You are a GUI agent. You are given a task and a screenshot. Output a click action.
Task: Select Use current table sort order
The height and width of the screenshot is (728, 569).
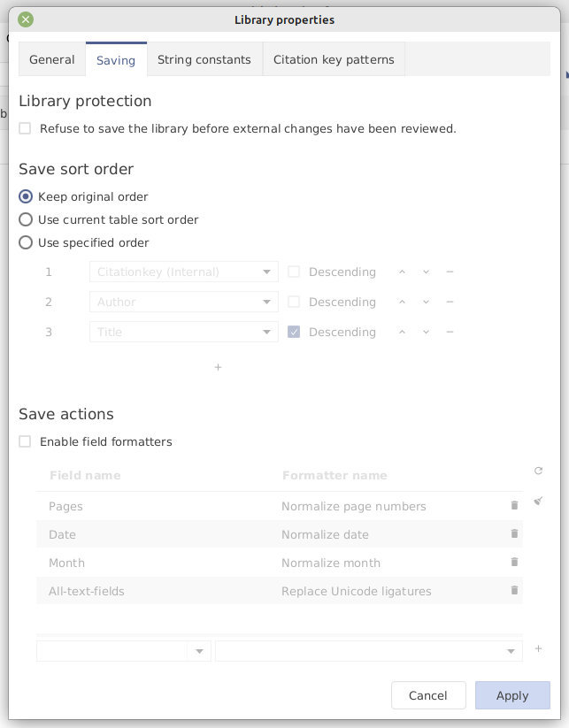click(27, 219)
